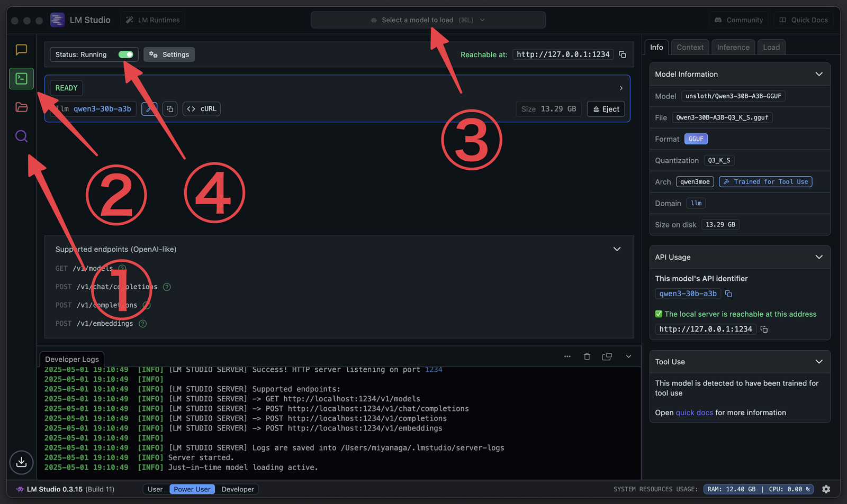Select Developer mode in status bar
Screen dimensions: 847x504
(238, 489)
